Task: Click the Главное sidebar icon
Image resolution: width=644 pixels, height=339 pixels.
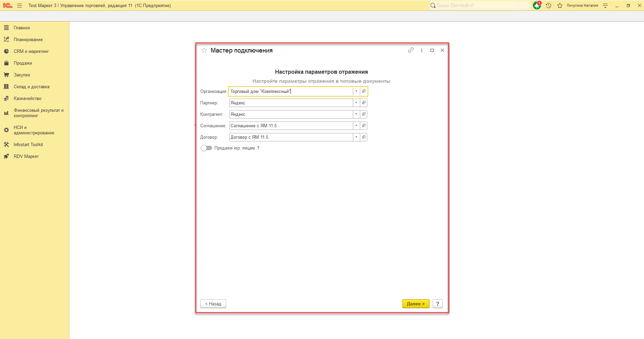Action: pyautogui.click(x=6, y=28)
